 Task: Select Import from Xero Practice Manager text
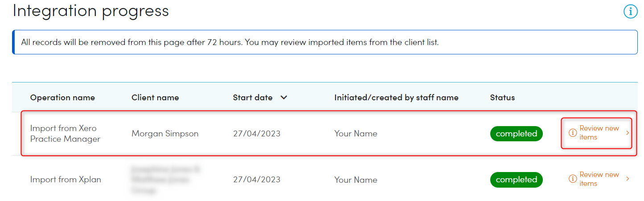[65, 134]
